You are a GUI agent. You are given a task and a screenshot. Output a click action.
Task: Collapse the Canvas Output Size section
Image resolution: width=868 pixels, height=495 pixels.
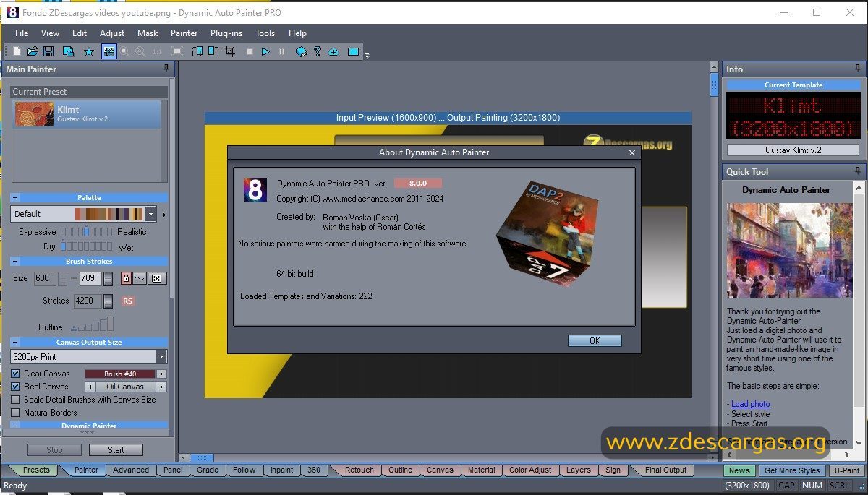(x=15, y=342)
